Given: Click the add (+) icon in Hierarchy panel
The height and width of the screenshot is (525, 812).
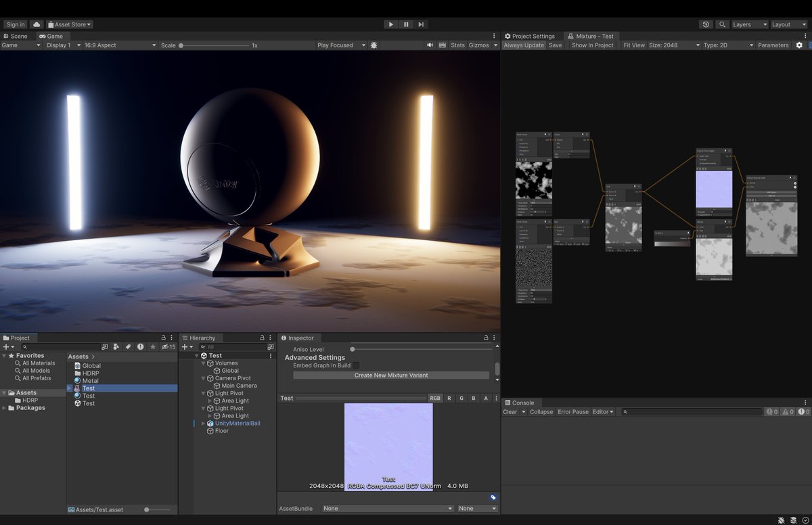Looking at the screenshot, I should [184, 346].
